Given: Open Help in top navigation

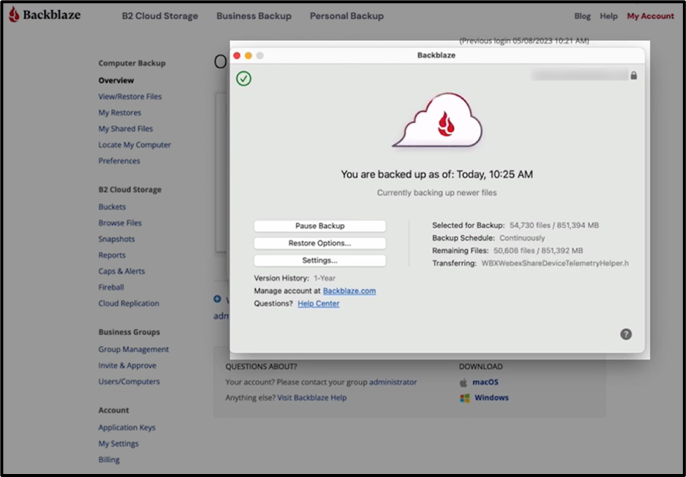Looking at the screenshot, I should coord(609,16).
